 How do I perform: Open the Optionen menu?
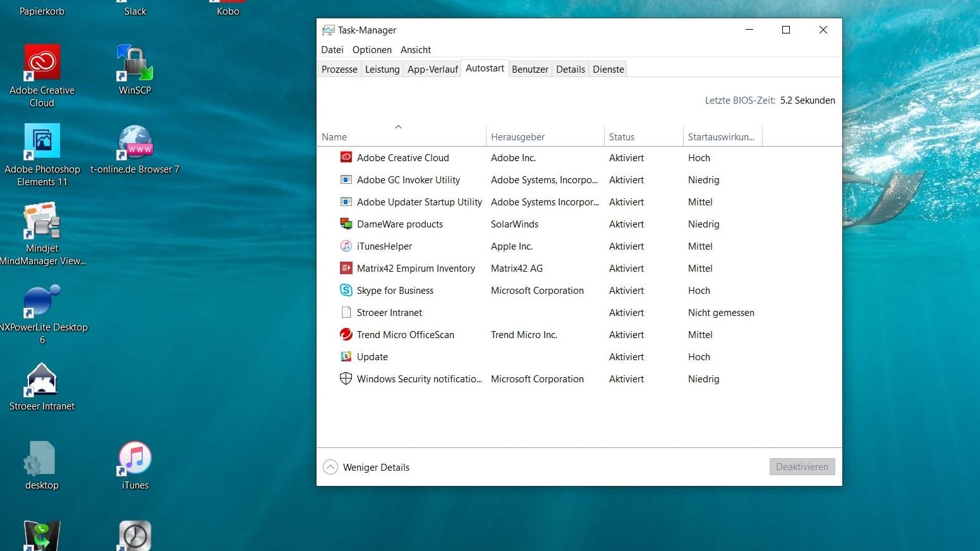coord(372,49)
